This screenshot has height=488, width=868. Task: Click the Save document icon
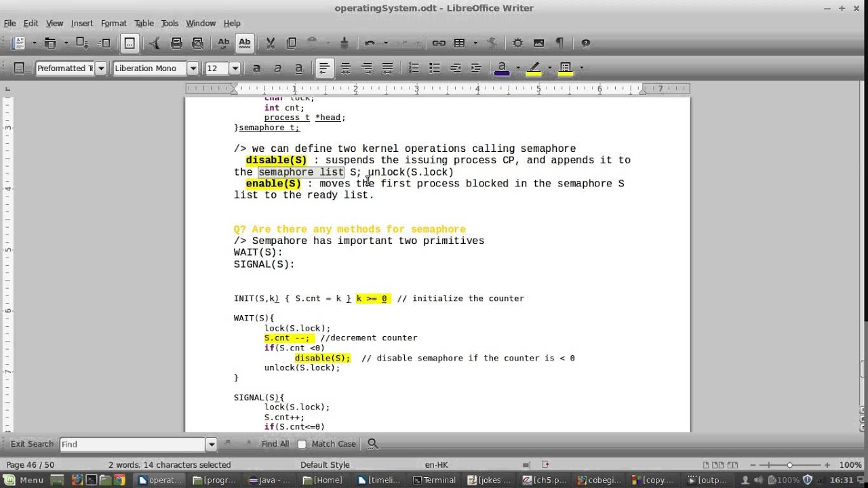tap(82, 43)
